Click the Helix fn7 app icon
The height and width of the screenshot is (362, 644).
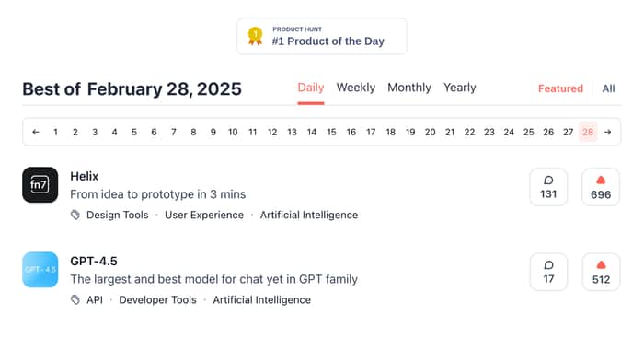pos(40,185)
